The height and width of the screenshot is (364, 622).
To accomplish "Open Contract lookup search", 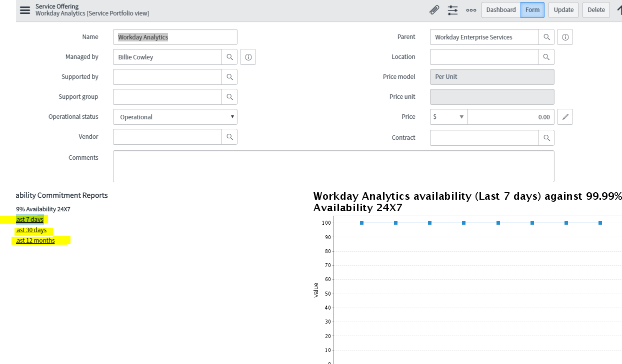I will (x=546, y=138).
